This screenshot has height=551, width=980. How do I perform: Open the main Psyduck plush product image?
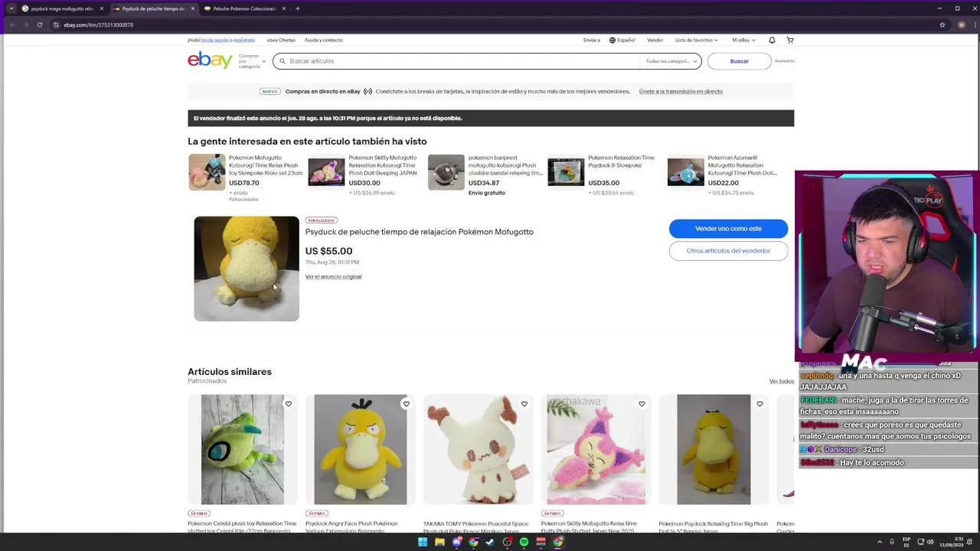pyautogui.click(x=247, y=269)
